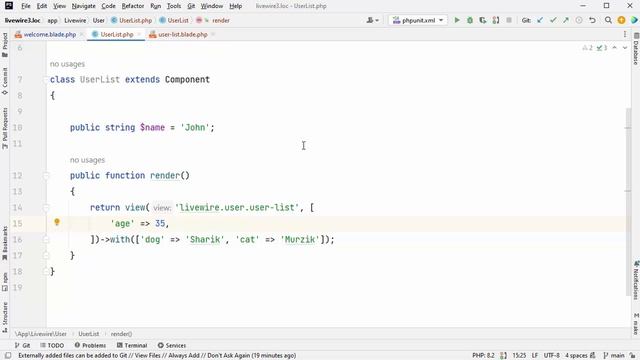This screenshot has height=360, width=640.
Task: Open the npm tool window
Action: pyautogui.click(x=5, y=282)
